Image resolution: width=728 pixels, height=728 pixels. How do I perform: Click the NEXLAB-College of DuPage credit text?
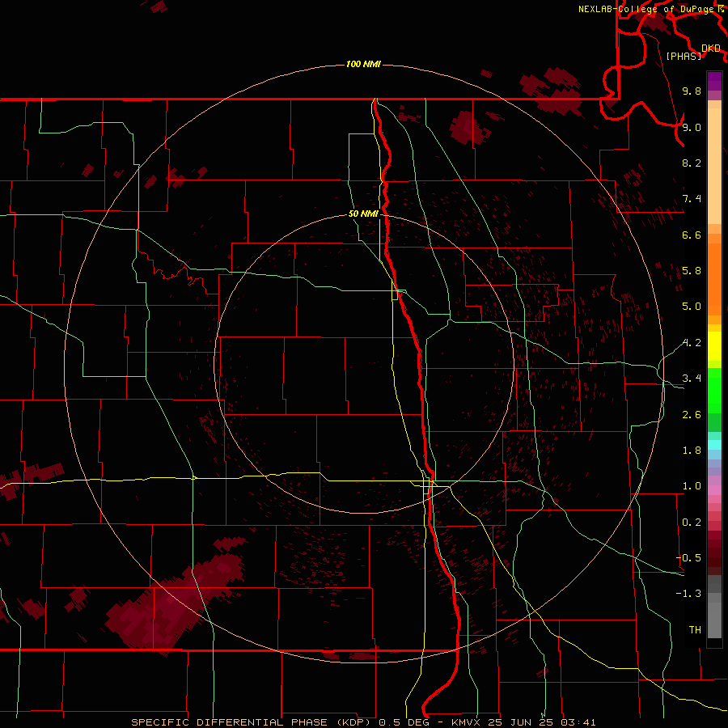pos(645,9)
